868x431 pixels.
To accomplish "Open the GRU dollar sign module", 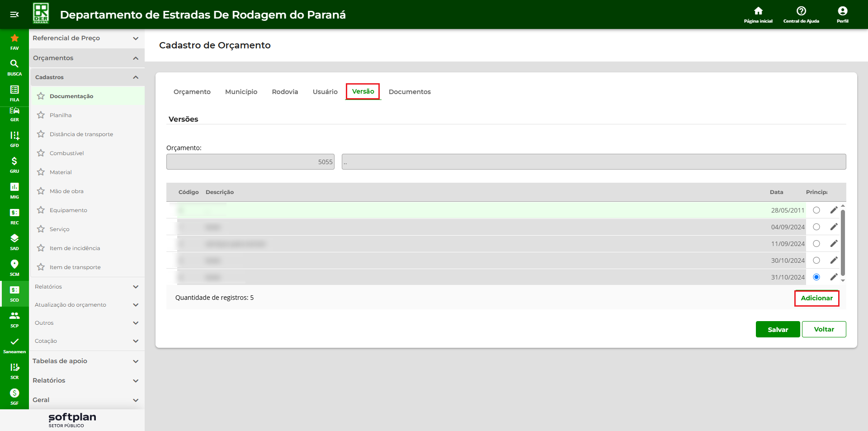I will click(14, 161).
